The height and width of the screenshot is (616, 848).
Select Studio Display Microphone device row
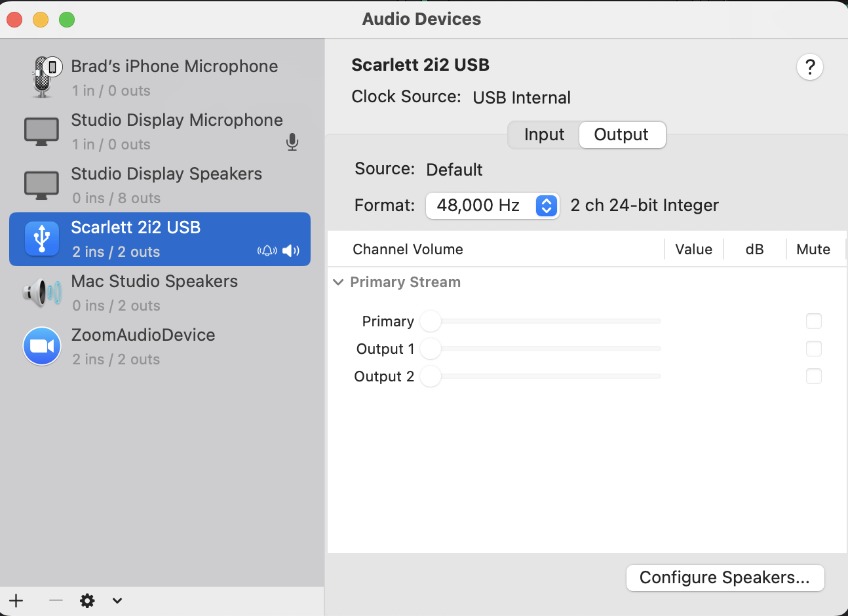pos(160,132)
